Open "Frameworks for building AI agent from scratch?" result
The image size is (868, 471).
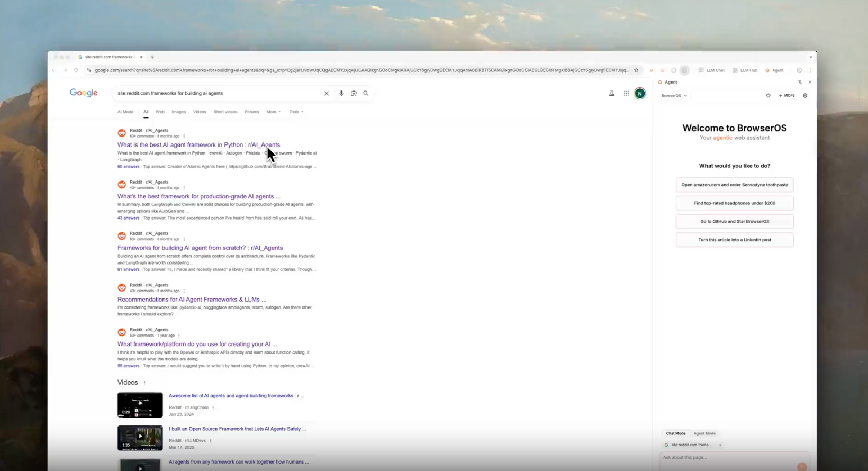click(x=200, y=248)
